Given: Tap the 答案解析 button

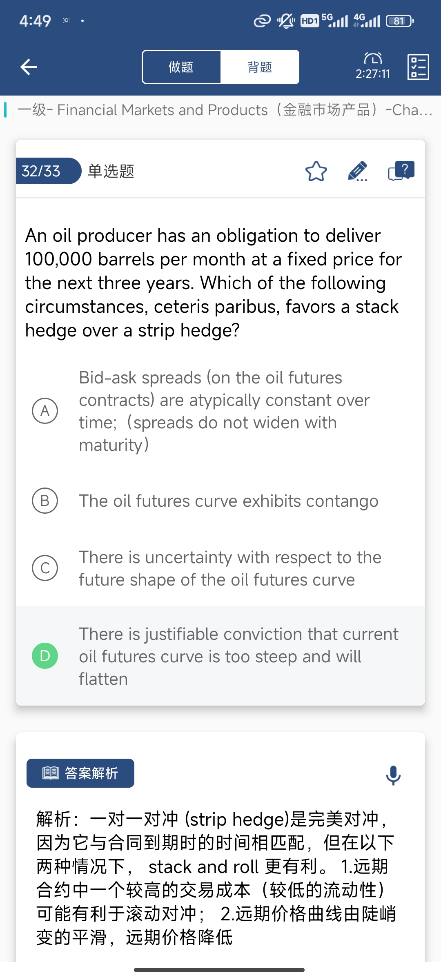Looking at the screenshot, I should pos(80,773).
